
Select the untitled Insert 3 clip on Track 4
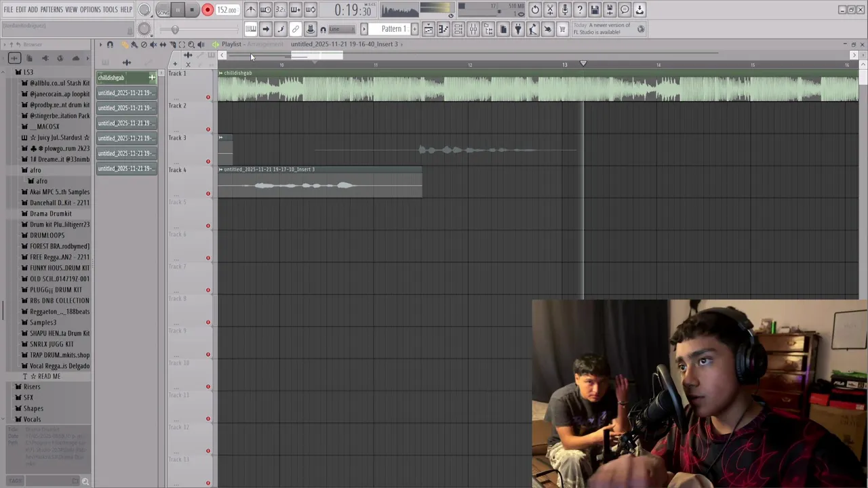320,182
